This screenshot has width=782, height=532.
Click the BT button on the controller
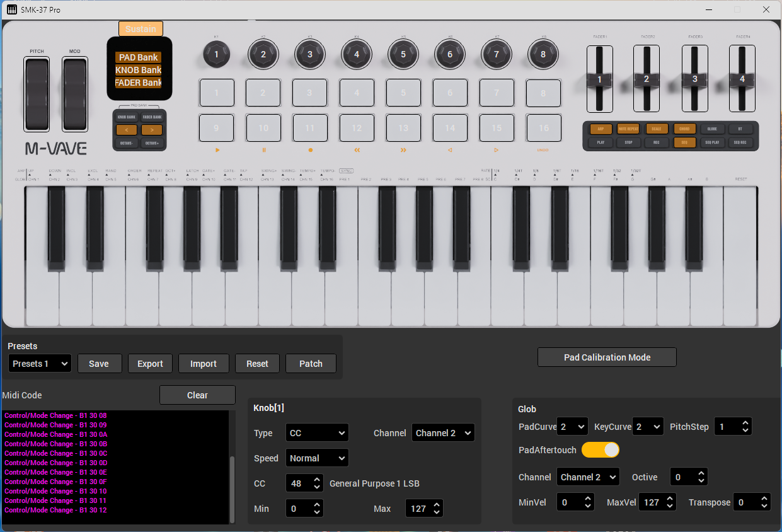[x=740, y=129]
